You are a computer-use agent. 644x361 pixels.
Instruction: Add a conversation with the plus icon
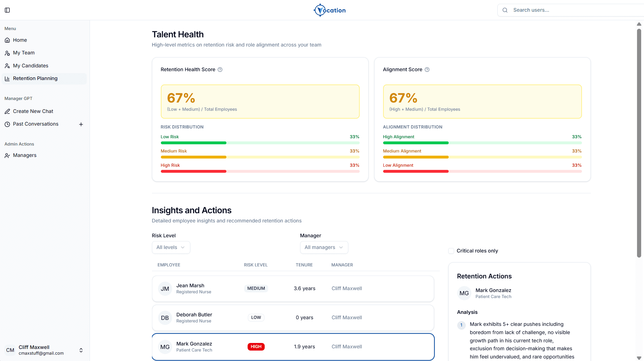pyautogui.click(x=81, y=124)
